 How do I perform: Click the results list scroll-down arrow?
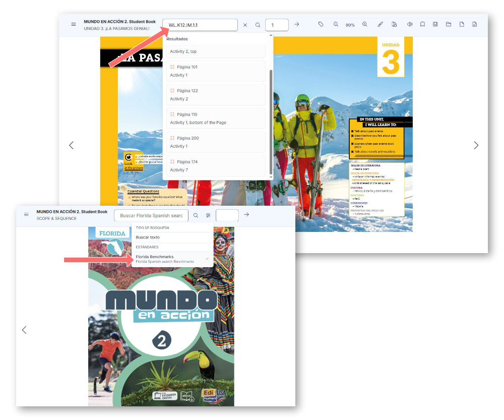coord(271,177)
